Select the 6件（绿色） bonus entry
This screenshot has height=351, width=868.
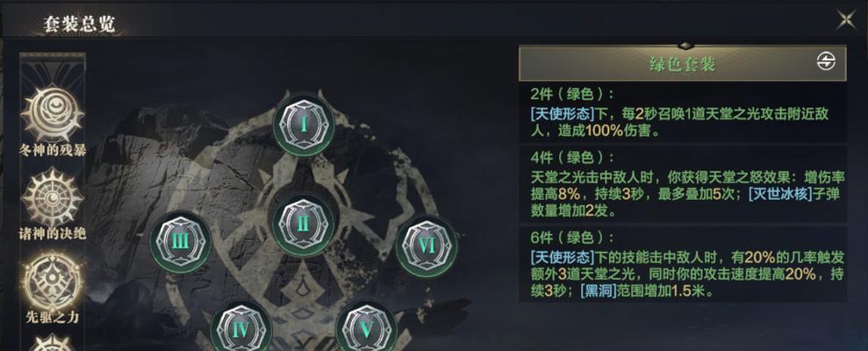tap(682, 264)
